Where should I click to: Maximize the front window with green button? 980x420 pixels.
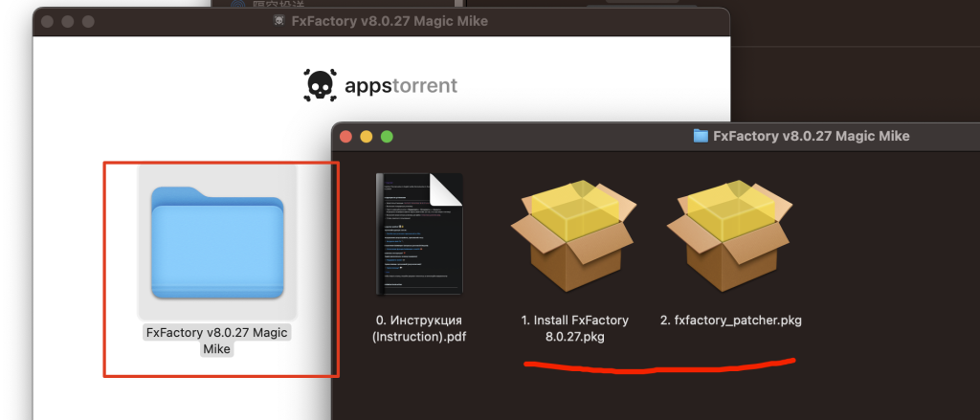coord(388,137)
